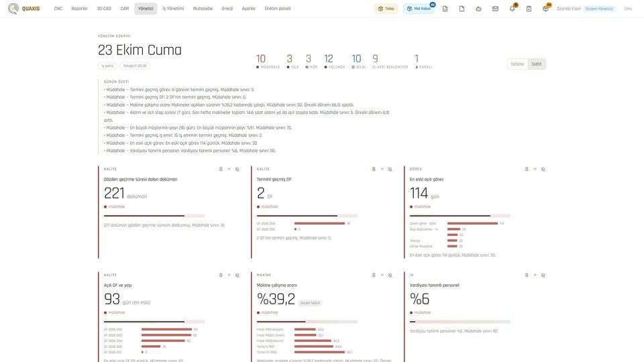This screenshot has width=644, height=362.
Task: Click the progress bar under %39,2 value
Action: (x=307, y=321)
